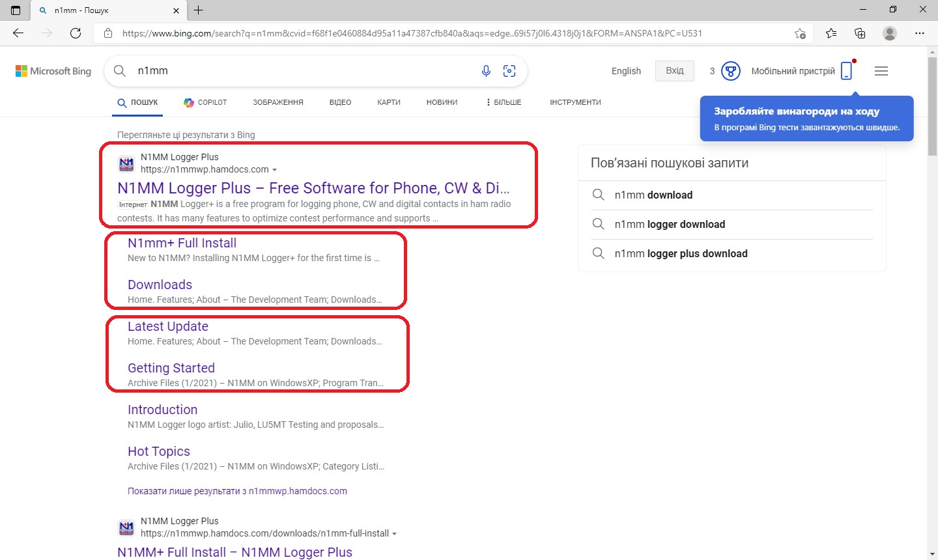938x560 pixels.
Task: Click the mobile device phone icon
Action: click(x=847, y=71)
